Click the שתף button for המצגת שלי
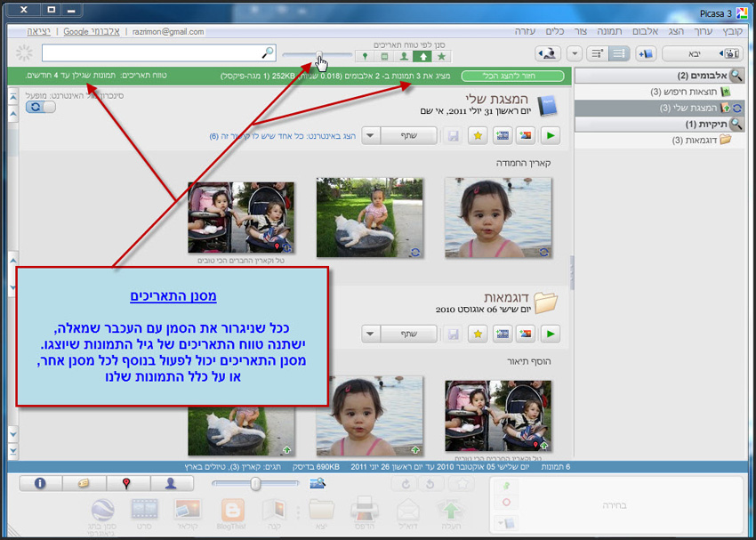Viewport: 756px width, 540px height. 409,135
